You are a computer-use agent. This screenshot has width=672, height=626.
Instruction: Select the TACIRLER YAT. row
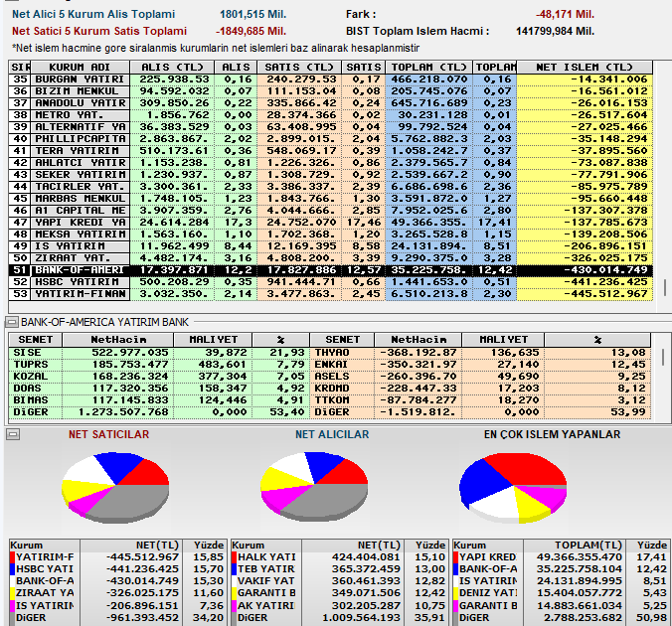pos(330,187)
